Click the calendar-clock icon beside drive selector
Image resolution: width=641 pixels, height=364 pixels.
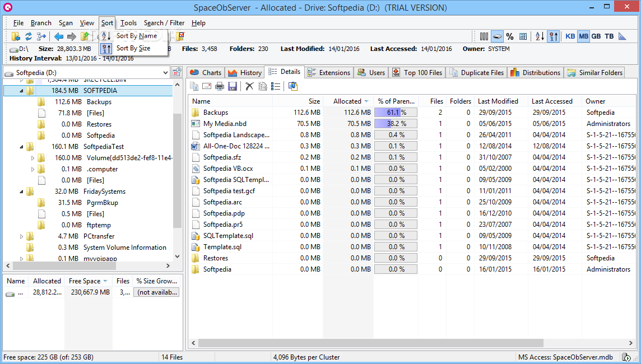click(176, 72)
